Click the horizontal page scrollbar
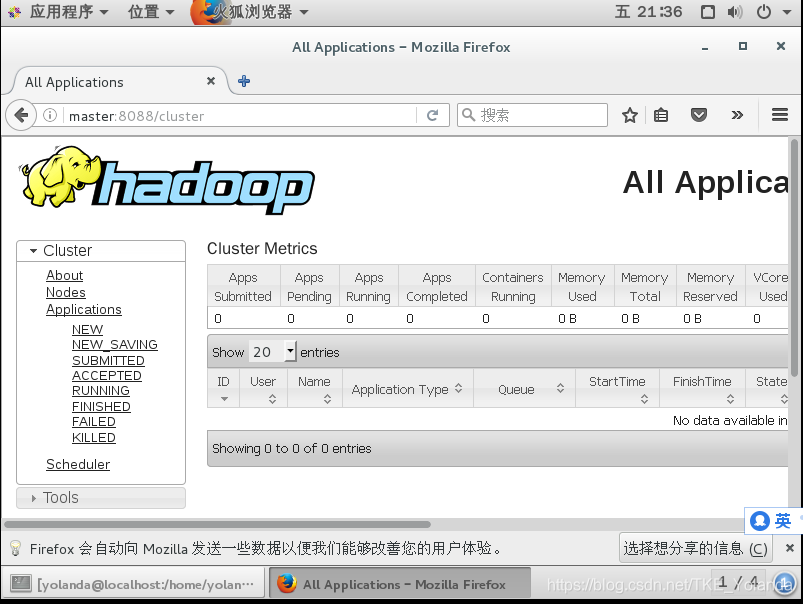 coord(218,524)
